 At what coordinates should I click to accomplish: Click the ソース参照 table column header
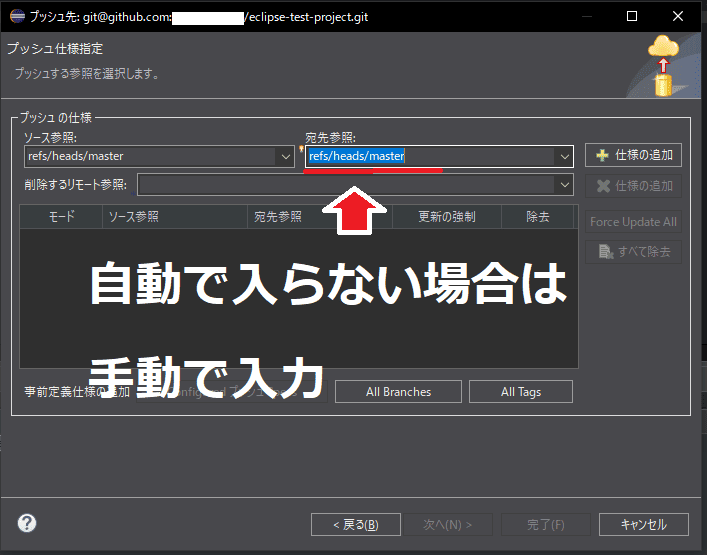(x=174, y=216)
